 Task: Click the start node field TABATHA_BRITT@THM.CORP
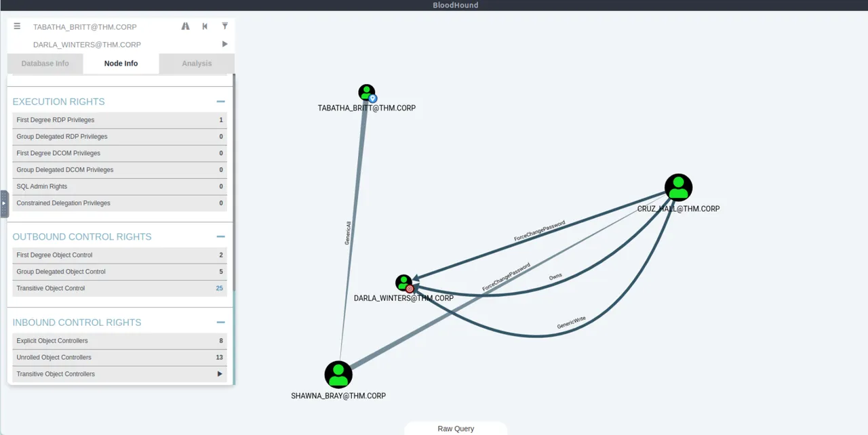(102, 27)
